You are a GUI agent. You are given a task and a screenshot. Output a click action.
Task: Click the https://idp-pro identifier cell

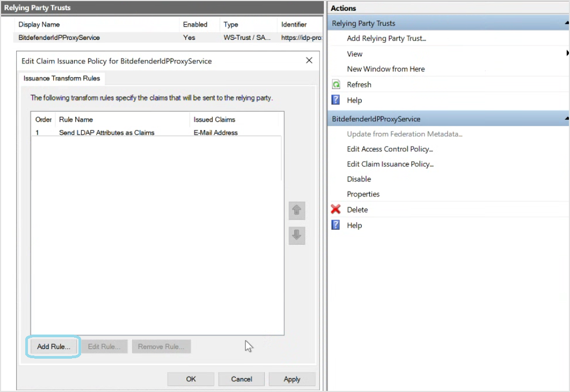(301, 38)
